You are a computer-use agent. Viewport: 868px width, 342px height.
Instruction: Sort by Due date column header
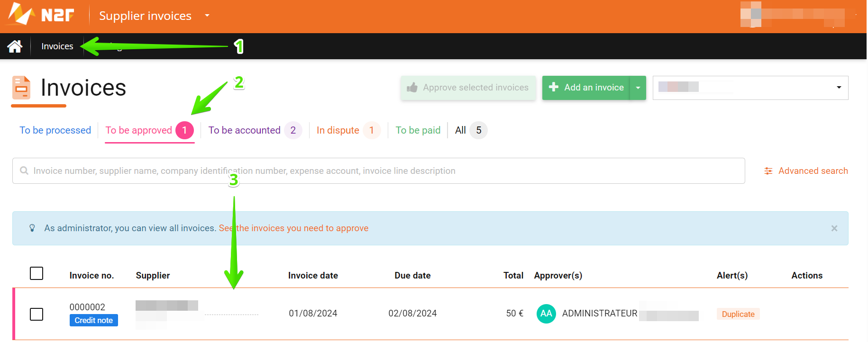pos(412,276)
